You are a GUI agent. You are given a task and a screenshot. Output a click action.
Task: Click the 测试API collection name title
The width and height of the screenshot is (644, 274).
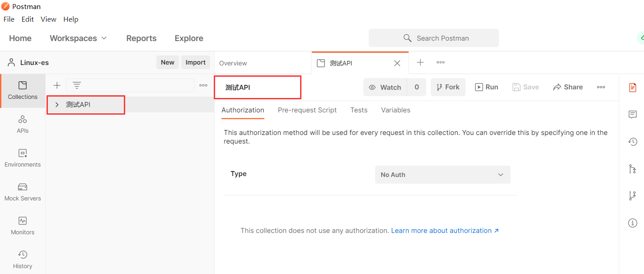tap(238, 88)
